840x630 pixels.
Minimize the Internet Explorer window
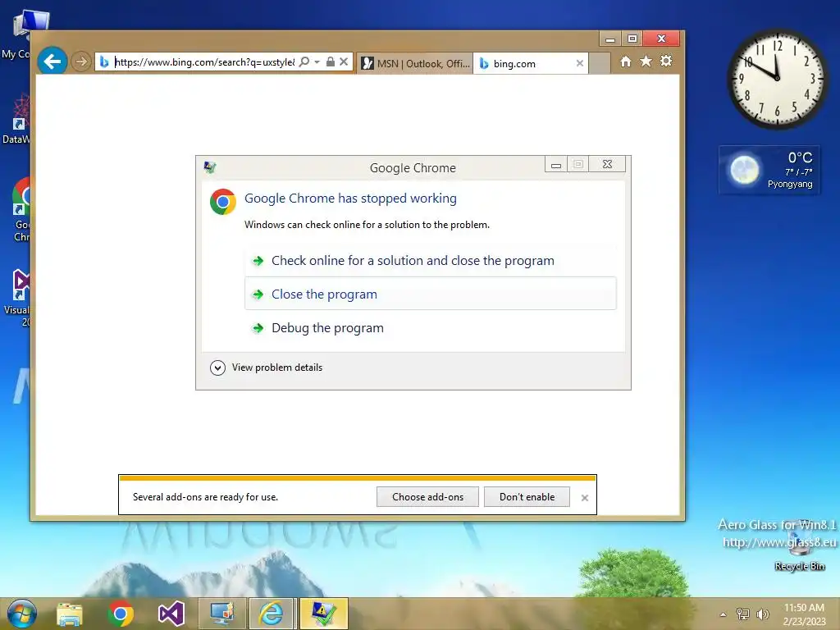610,39
